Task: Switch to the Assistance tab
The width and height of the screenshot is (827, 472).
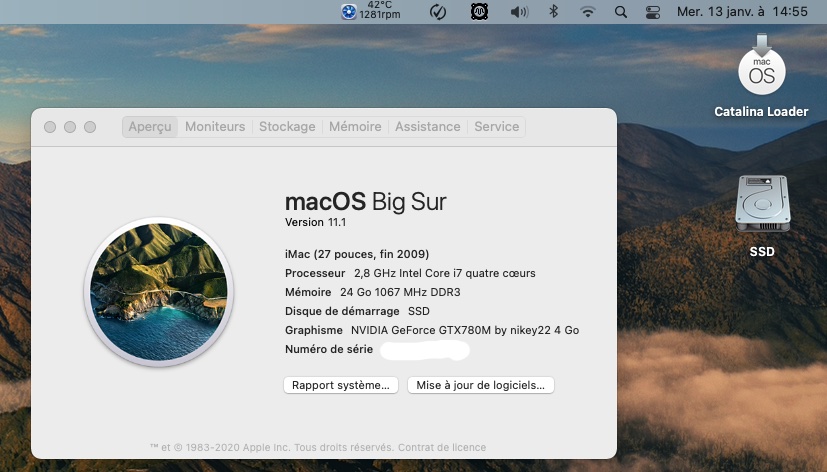Action: pos(428,127)
